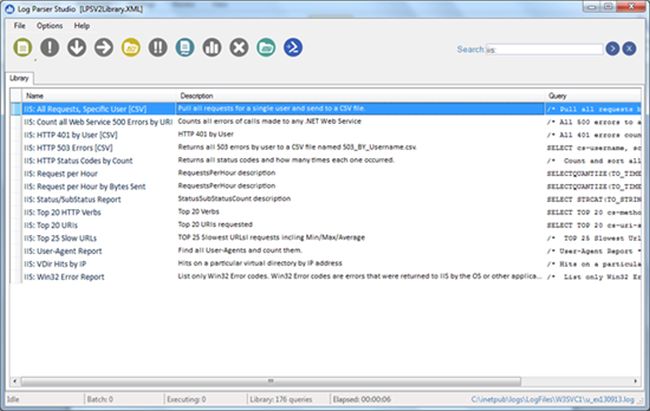
Task: Click the horizontal scrollbar left arrow
Action: coord(15,380)
